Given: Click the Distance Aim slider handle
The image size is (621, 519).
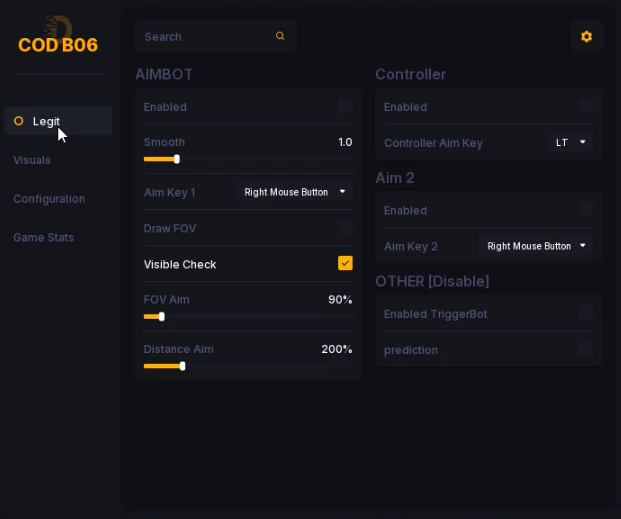Looking at the screenshot, I should click(x=183, y=366).
